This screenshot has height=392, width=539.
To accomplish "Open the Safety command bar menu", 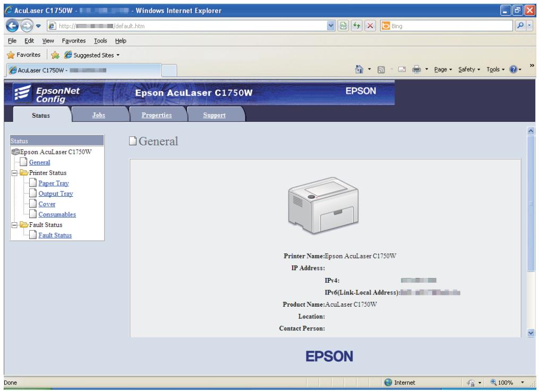I will tap(469, 69).
